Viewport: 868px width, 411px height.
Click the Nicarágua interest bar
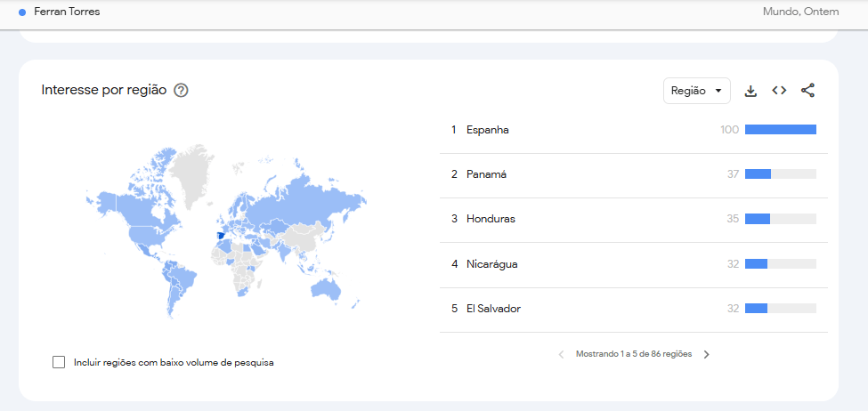tap(781, 264)
